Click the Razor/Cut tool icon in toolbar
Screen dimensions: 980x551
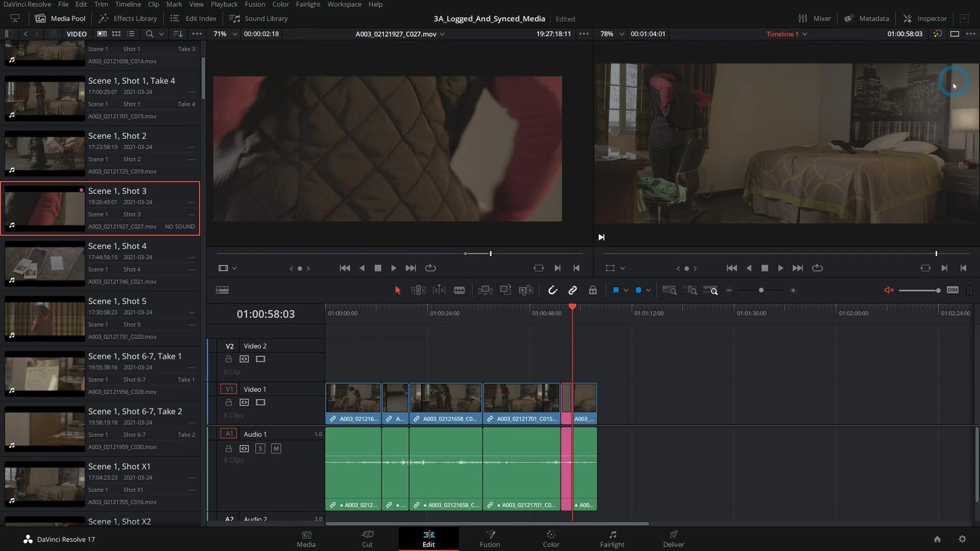460,291
